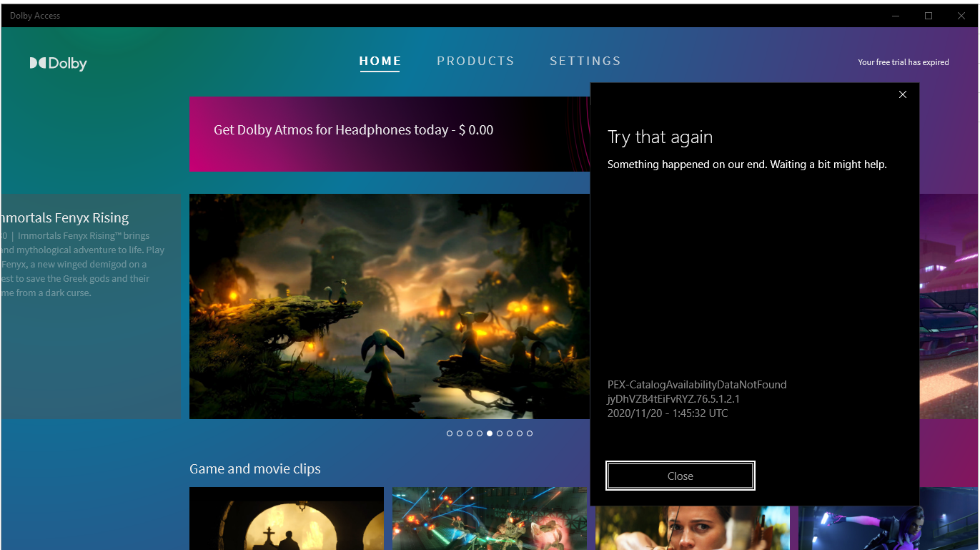Play the archer woman clip
Image resolution: width=980 pixels, height=550 pixels.
693,528
